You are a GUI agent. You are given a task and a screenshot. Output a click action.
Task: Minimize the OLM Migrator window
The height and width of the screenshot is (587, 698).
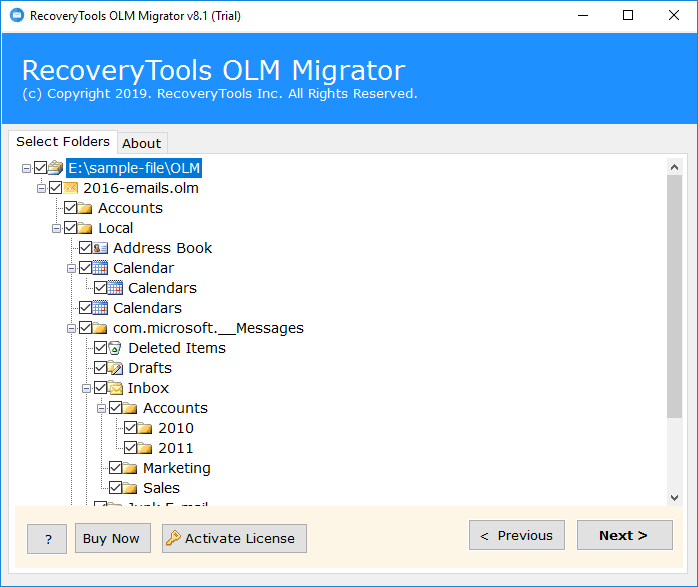click(x=583, y=16)
